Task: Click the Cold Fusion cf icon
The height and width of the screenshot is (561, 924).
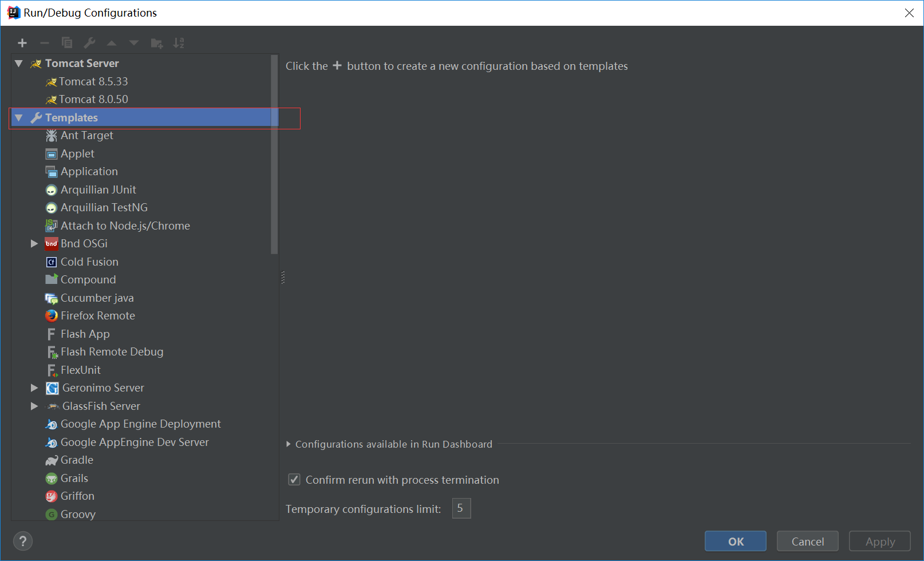Action: pos(52,262)
